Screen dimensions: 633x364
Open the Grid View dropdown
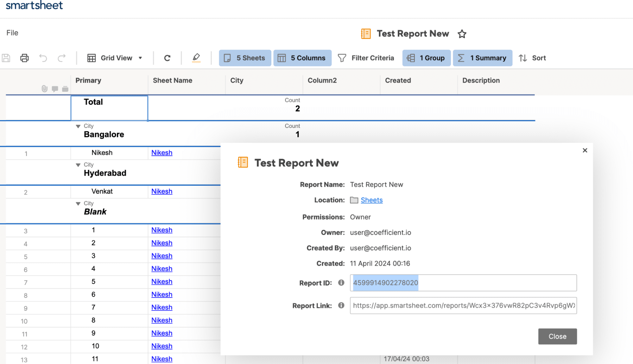[115, 58]
